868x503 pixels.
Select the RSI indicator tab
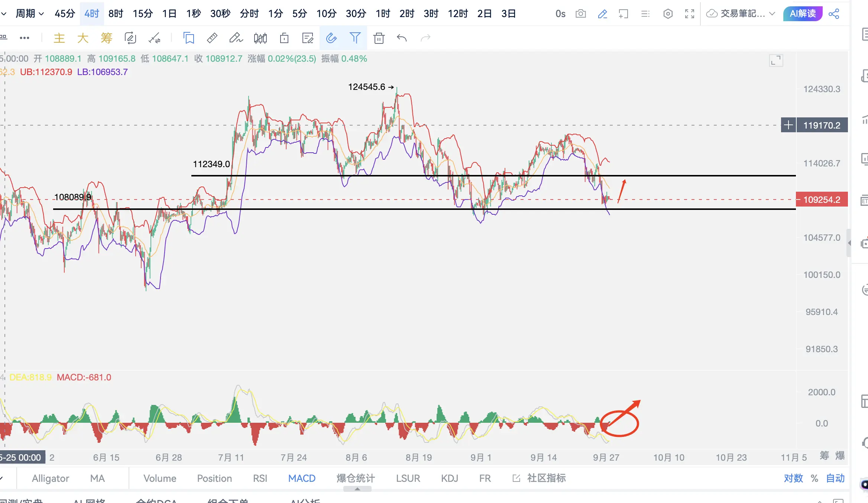(260, 478)
